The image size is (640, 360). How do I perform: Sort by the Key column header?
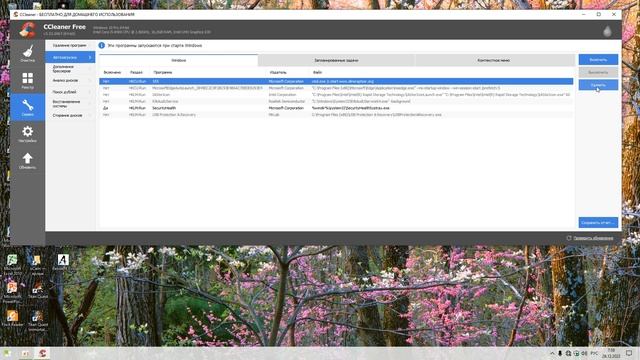(x=136, y=72)
